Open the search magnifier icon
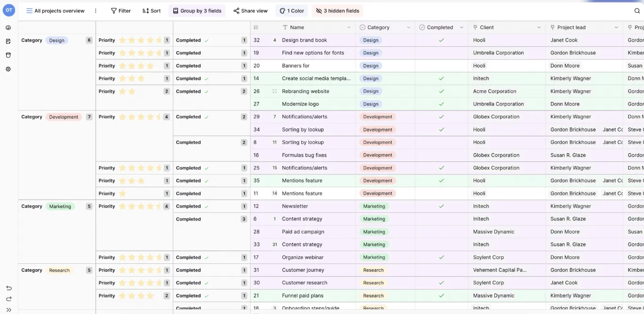 click(637, 11)
